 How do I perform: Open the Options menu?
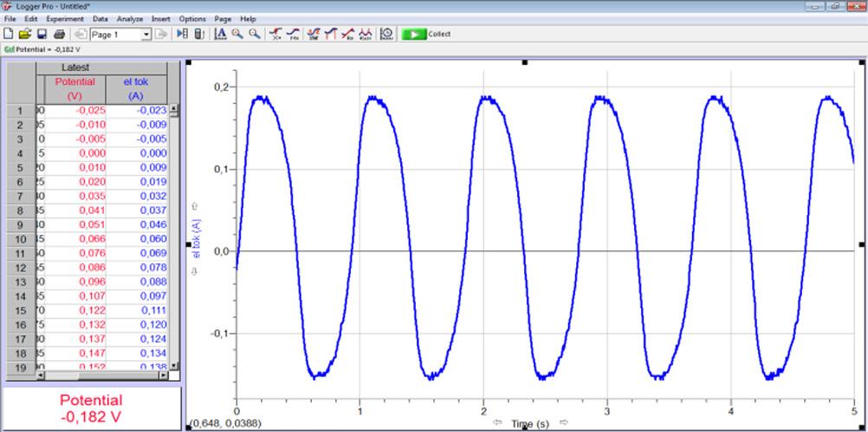192,18
